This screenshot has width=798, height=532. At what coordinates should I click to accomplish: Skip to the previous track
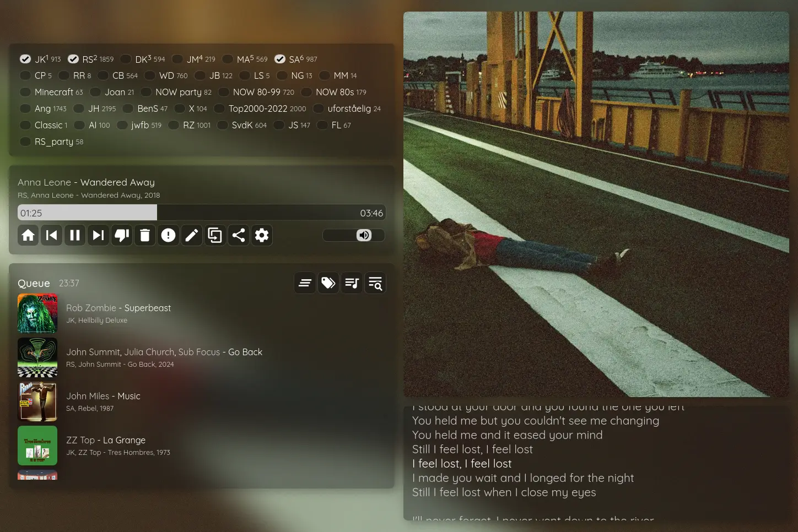point(52,236)
